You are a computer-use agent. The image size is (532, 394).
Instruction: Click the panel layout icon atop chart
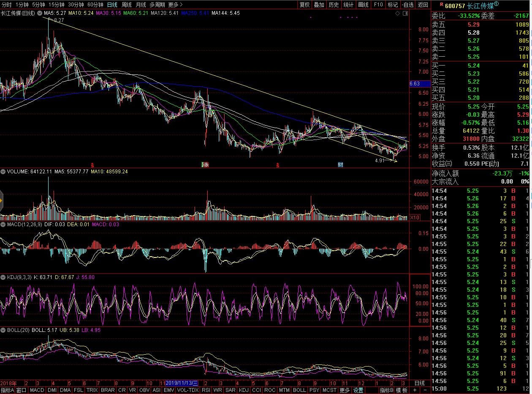(406, 14)
